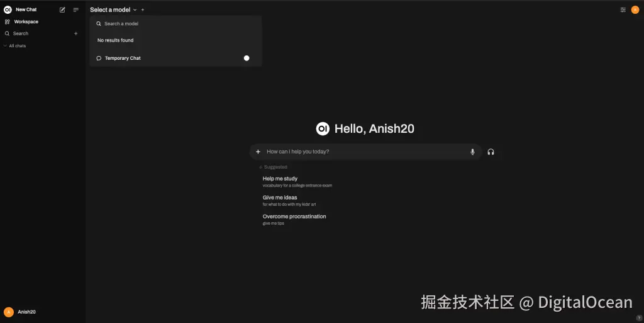
Task: Click plus icon in message input box
Action: [x=258, y=152]
